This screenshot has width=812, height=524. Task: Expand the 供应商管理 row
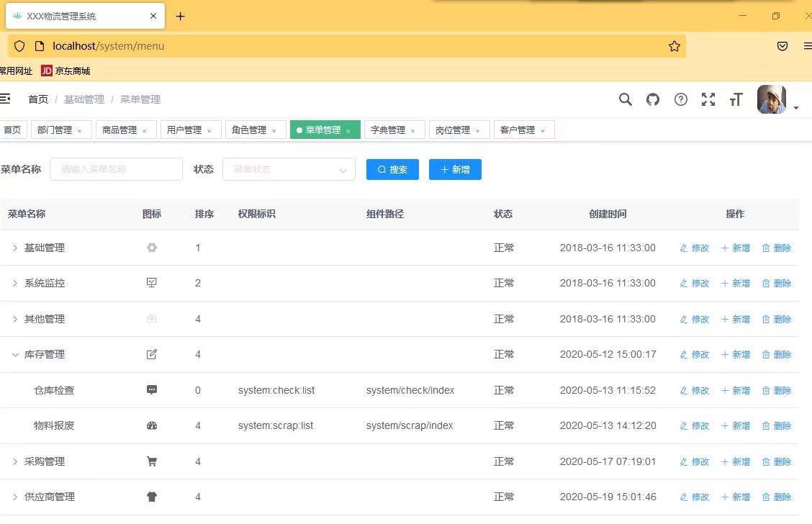[x=15, y=497]
